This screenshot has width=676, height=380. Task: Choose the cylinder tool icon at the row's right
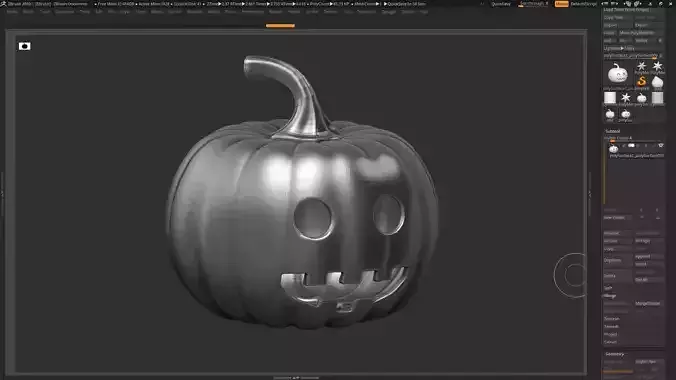(x=657, y=98)
